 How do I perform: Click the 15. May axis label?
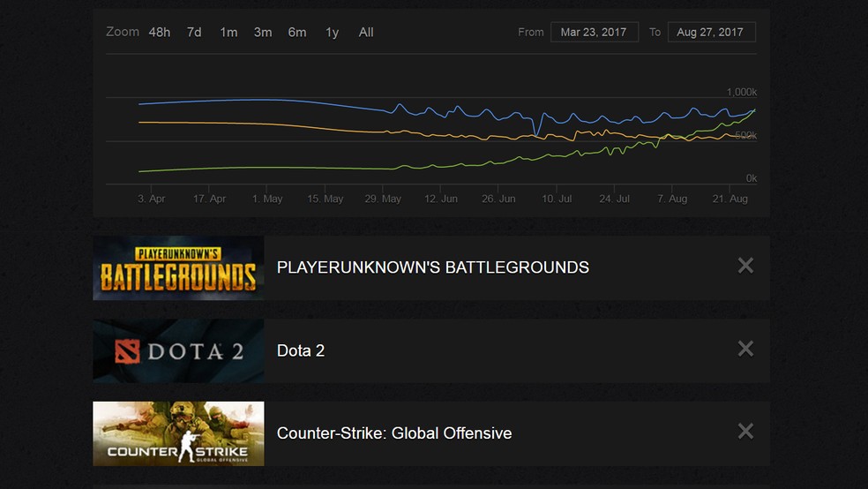[x=325, y=199]
